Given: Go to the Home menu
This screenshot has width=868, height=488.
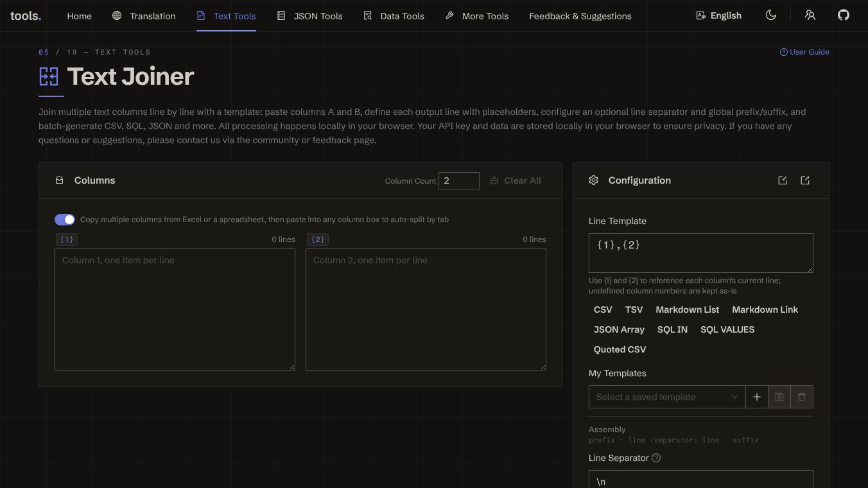Looking at the screenshot, I should click(x=79, y=16).
